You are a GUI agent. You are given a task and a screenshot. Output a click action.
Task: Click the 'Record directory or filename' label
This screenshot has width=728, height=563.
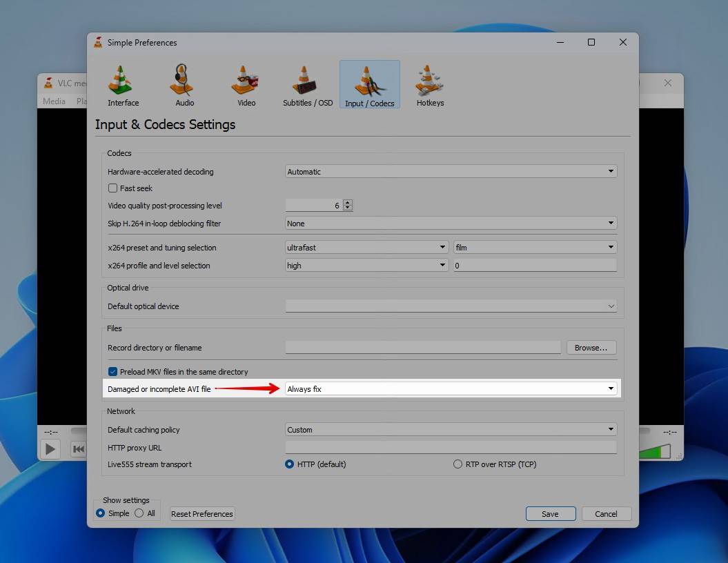tap(155, 348)
